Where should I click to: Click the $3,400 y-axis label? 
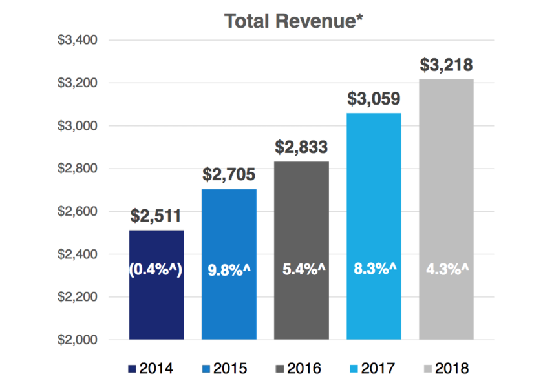pos(78,40)
